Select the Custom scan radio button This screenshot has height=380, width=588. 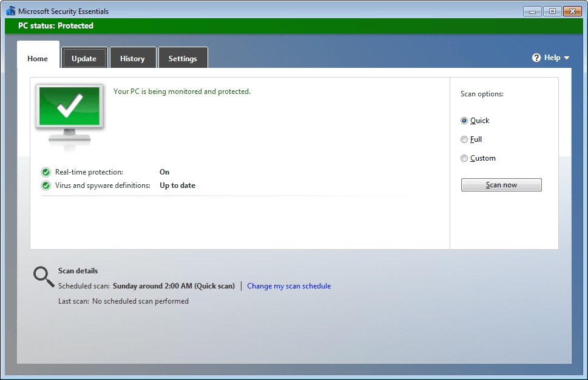464,158
